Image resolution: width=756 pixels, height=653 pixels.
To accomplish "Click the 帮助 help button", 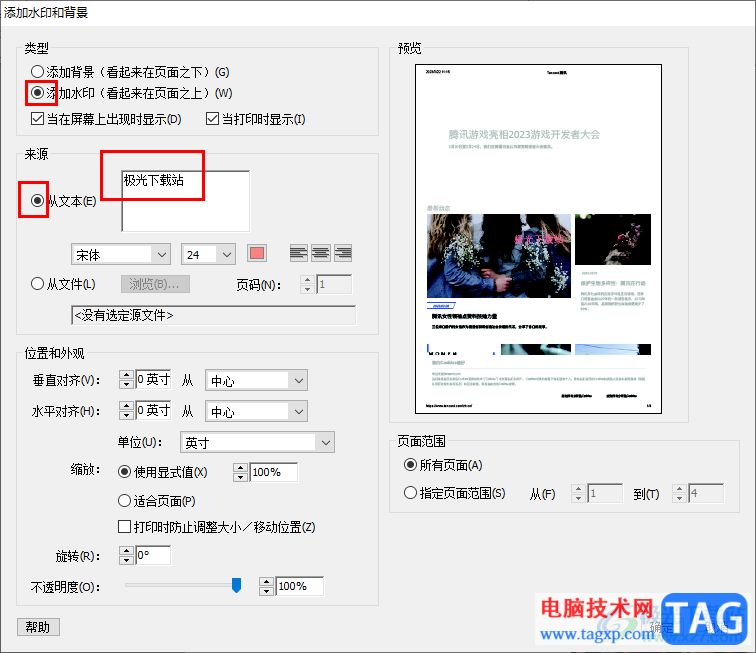I will click(38, 627).
